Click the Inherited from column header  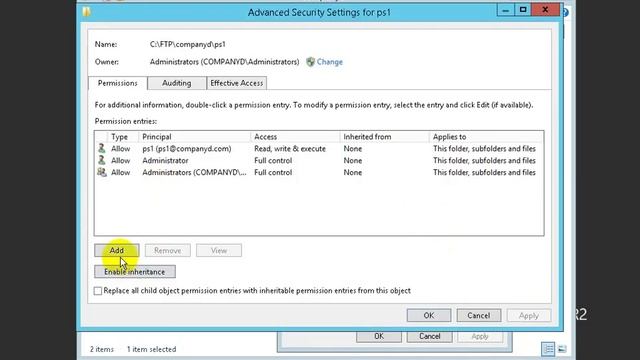click(384, 137)
